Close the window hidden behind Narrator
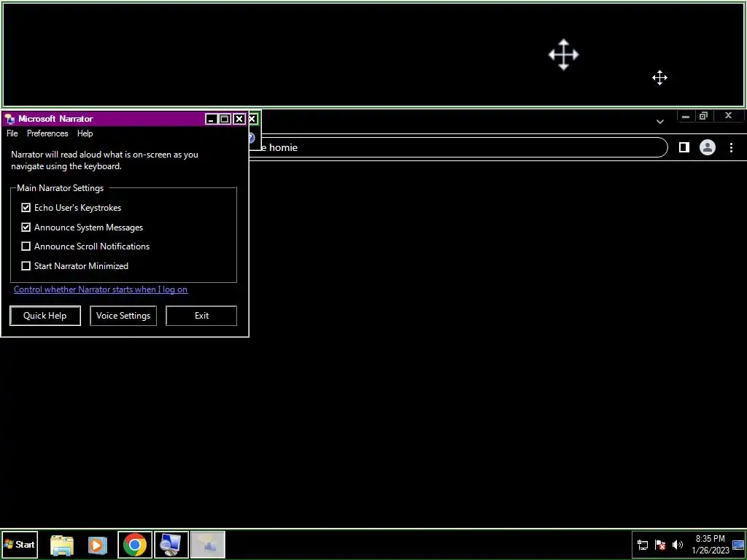The image size is (747, 560). pyautogui.click(x=253, y=119)
